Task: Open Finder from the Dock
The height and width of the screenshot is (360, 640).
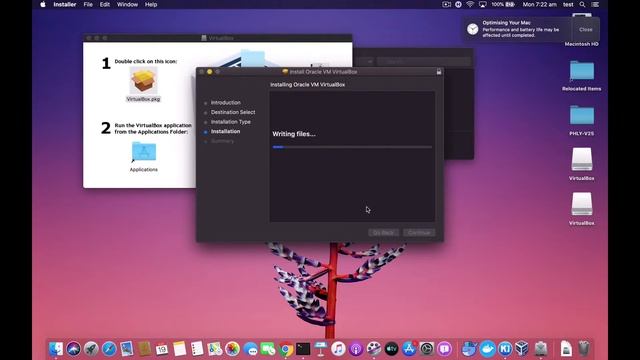Action: (56, 349)
